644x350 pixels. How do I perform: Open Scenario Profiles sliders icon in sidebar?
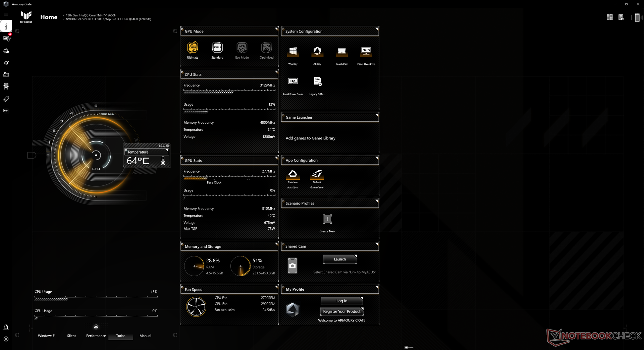(x=6, y=86)
